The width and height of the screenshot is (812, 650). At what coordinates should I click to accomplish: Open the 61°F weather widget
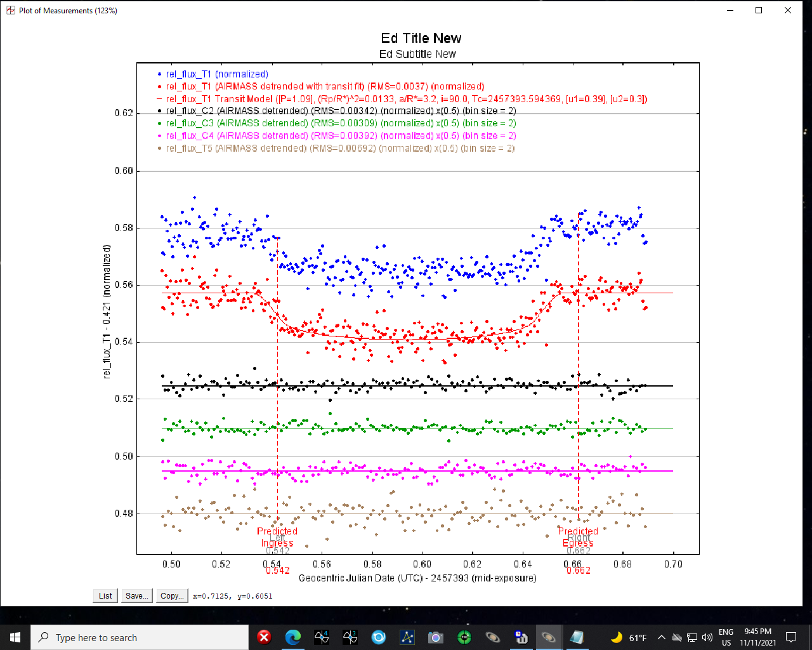629,637
